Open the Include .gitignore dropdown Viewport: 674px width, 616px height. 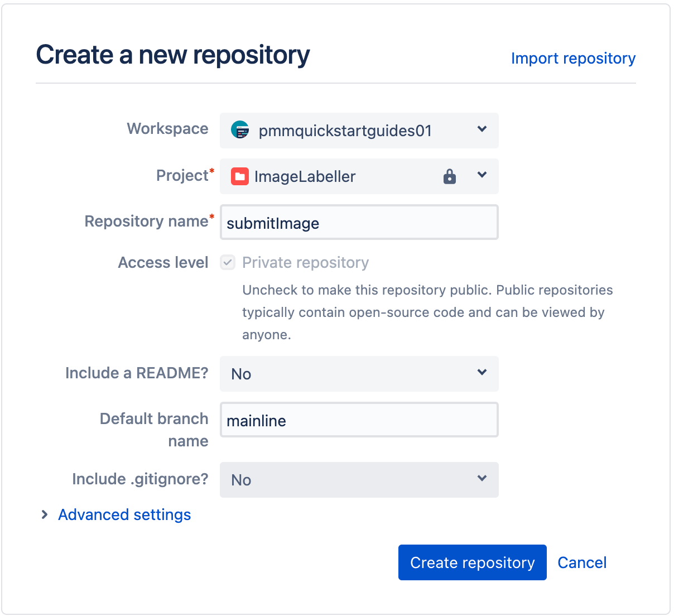click(x=359, y=480)
